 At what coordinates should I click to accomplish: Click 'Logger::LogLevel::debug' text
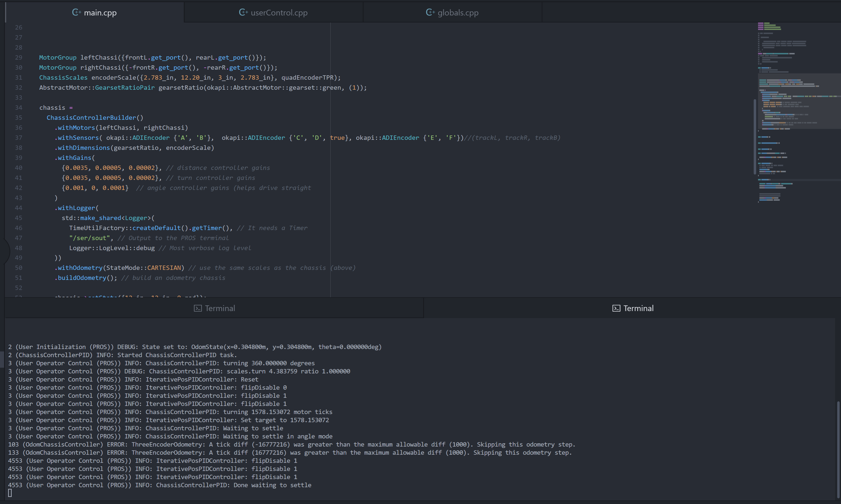pyautogui.click(x=112, y=248)
